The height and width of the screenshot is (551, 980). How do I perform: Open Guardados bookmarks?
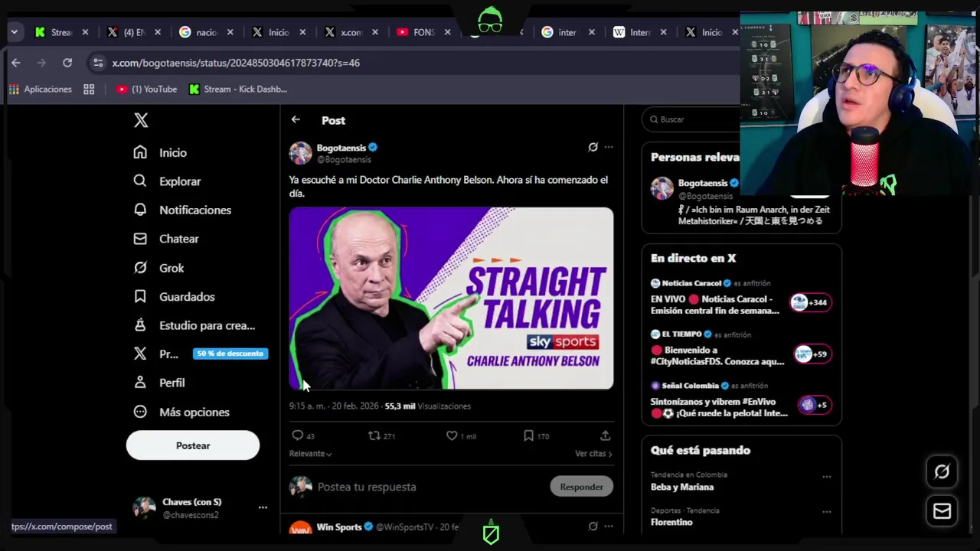tap(174, 296)
